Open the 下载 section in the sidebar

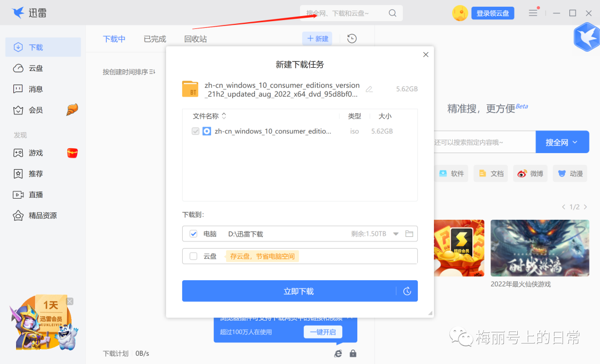coord(43,47)
